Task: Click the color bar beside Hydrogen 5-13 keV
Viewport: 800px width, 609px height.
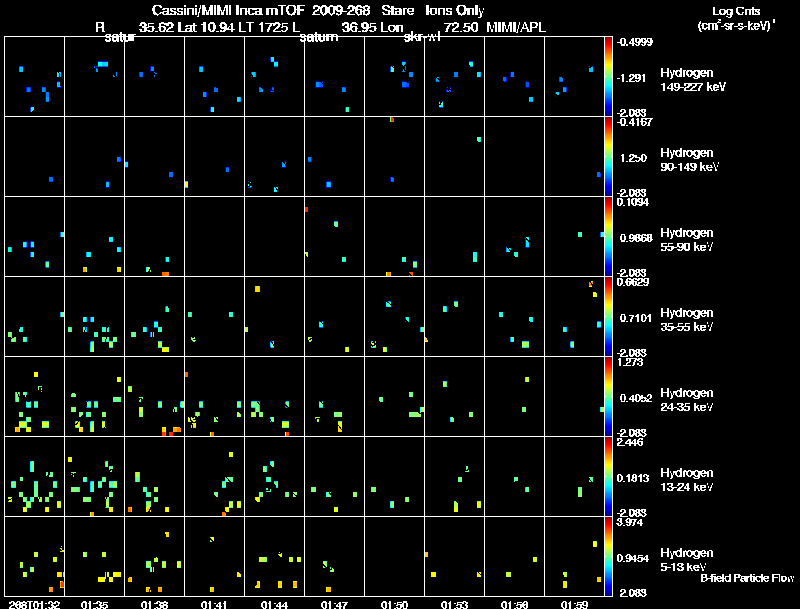Action: click(x=608, y=556)
